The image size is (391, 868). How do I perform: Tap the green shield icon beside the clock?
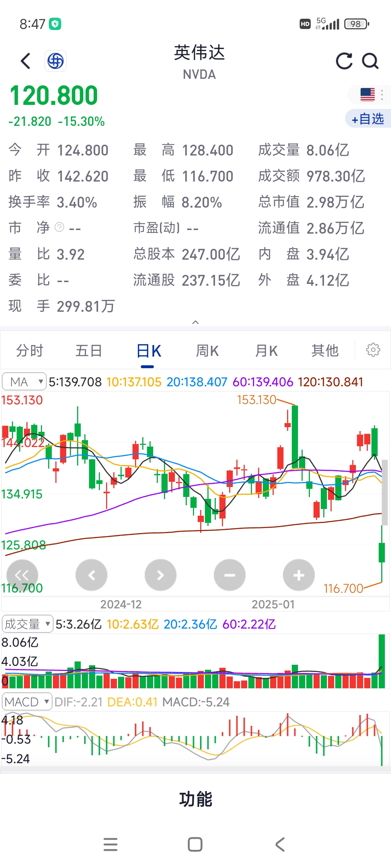[x=55, y=24]
